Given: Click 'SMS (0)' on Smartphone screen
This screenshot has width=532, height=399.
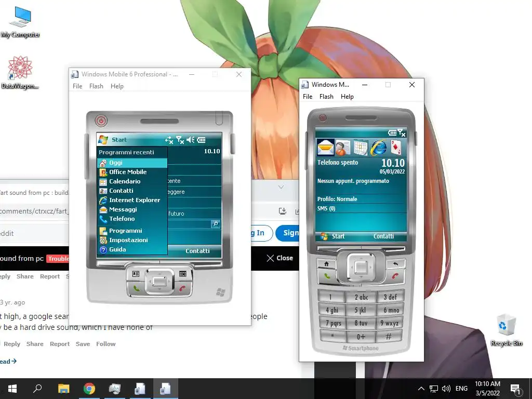Looking at the screenshot, I should (x=326, y=209).
